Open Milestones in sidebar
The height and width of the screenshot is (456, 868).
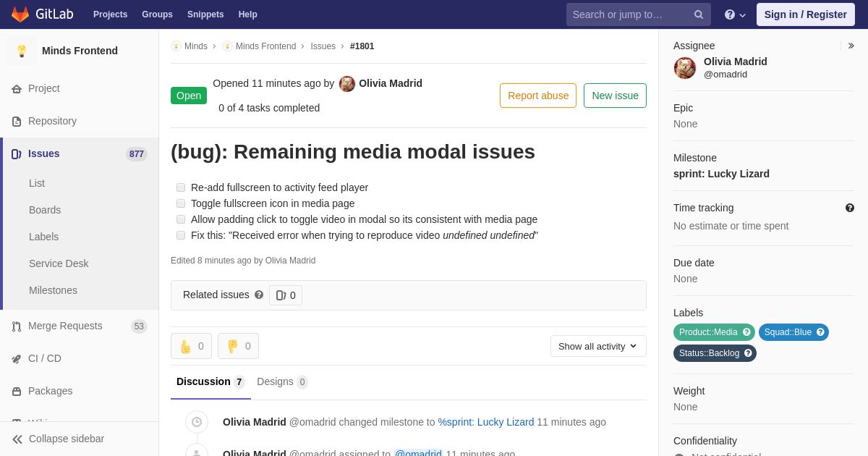pyautogui.click(x=53, y=290)
